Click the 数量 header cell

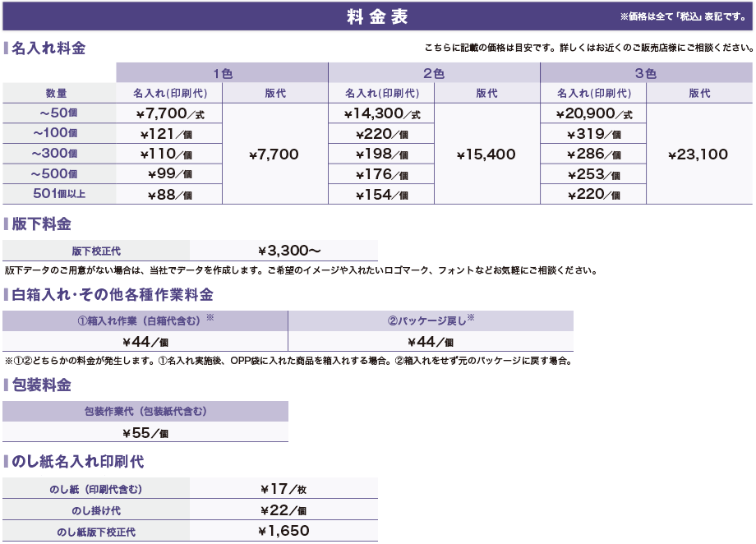pyautogui.click(x=58, y=93)
